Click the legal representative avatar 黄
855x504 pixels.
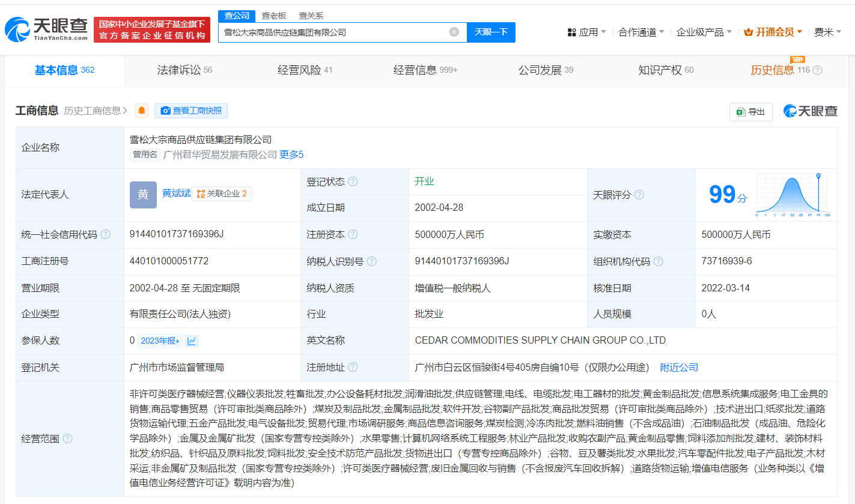(143, 195)
